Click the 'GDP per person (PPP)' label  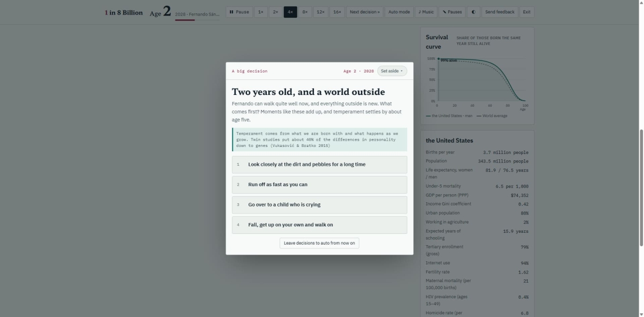[x=448, y=195]
